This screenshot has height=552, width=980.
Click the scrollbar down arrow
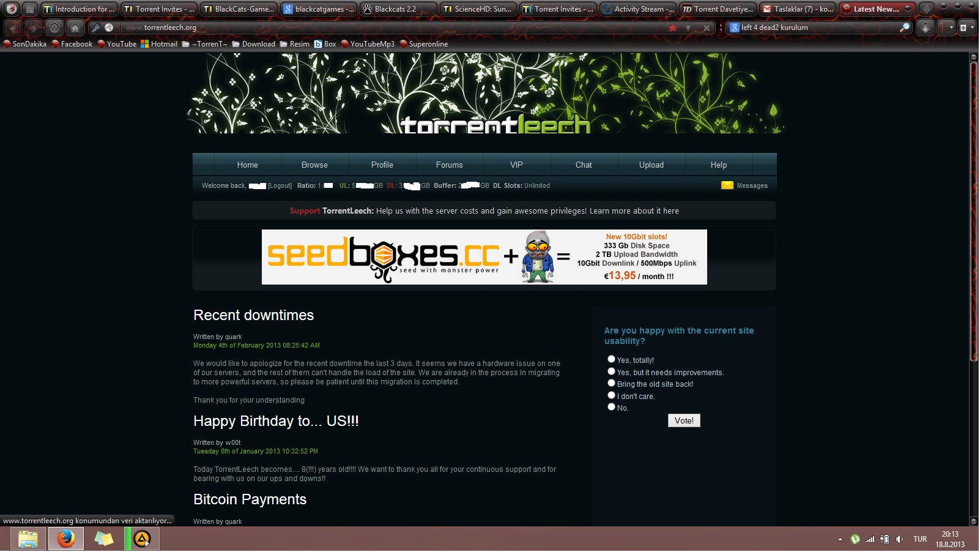click(x=974, y=521)
